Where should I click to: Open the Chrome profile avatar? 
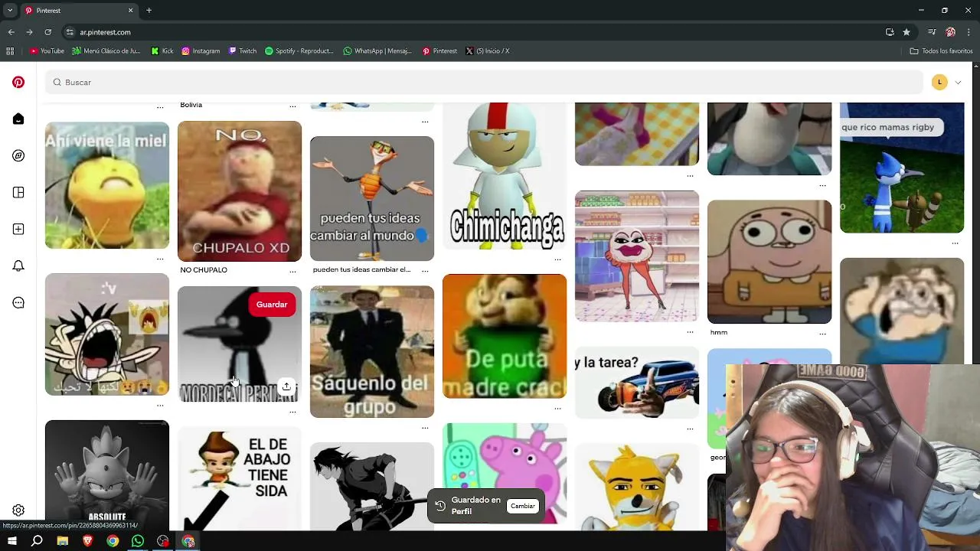pyautogui.click(x=950, y=32)
